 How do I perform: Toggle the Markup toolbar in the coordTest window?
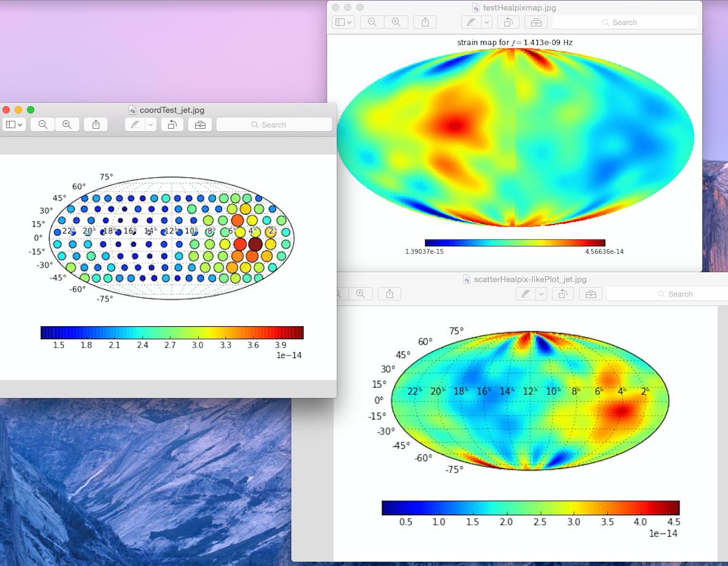click(x=201, y=124)
